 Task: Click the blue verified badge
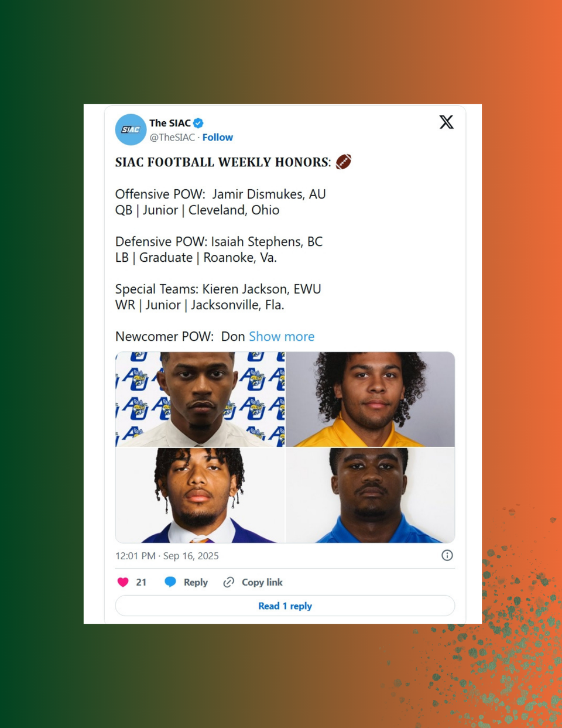click(x=198, y=123)
